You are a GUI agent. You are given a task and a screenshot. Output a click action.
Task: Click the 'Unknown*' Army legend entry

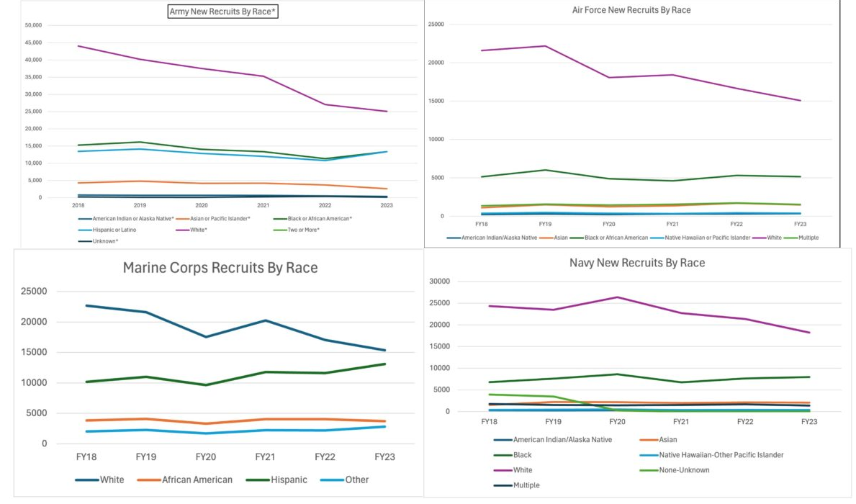105,241
